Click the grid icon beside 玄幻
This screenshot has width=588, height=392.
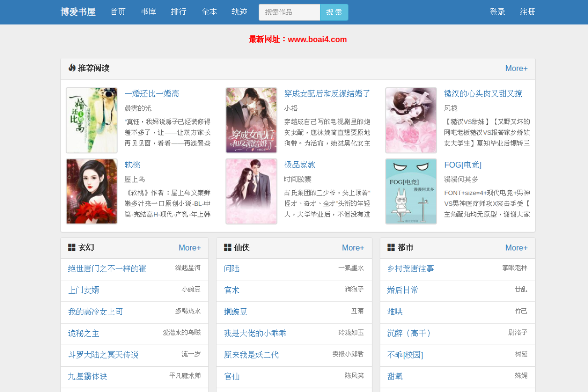click(72, 248)
